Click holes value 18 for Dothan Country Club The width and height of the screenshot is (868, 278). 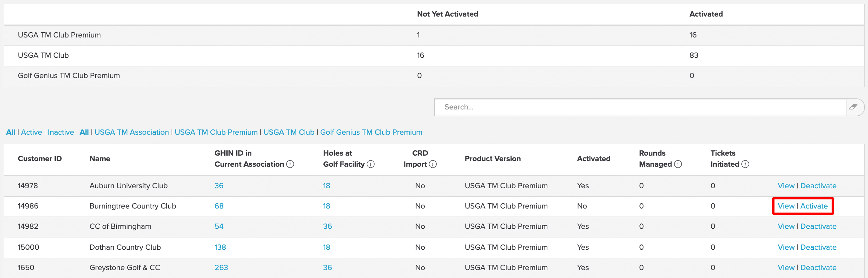point(326,247)
